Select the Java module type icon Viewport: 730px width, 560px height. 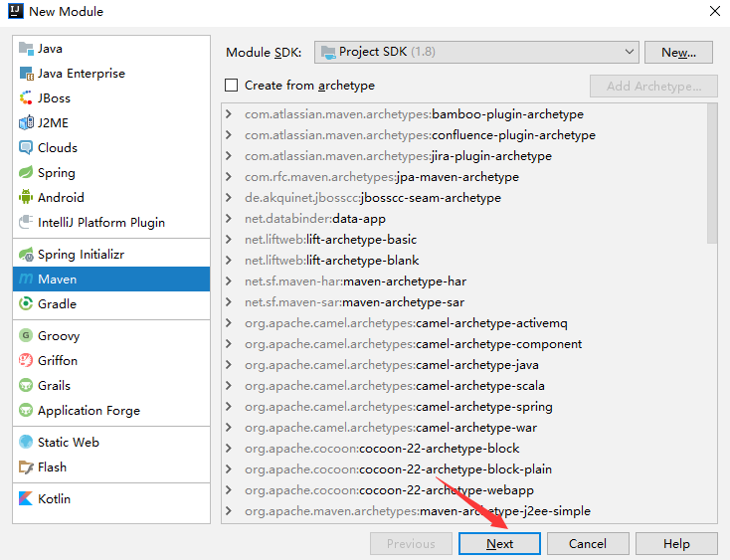tap(26, 49)
